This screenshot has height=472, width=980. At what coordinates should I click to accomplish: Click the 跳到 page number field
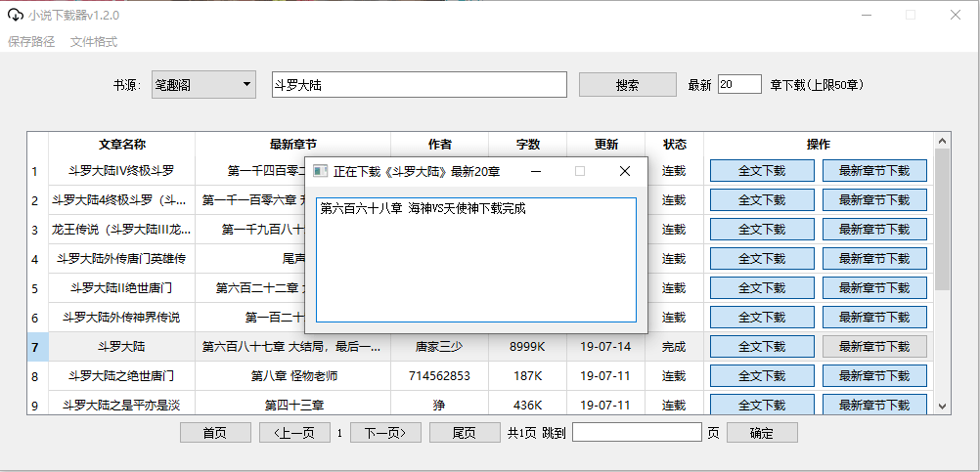(637, 433)
